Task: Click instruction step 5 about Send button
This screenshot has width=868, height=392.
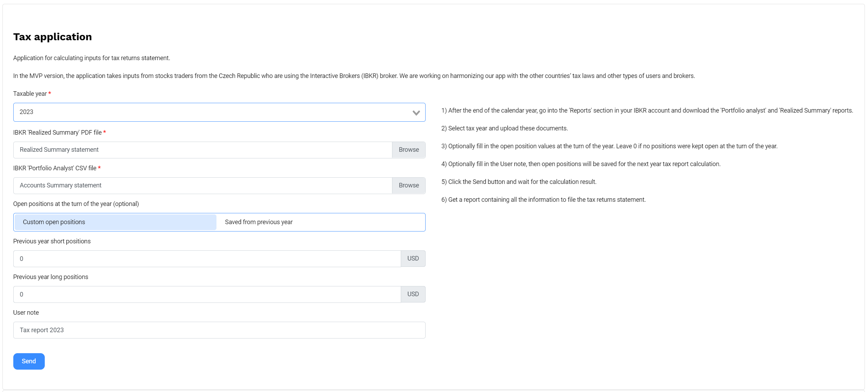Action: point(519,182)
